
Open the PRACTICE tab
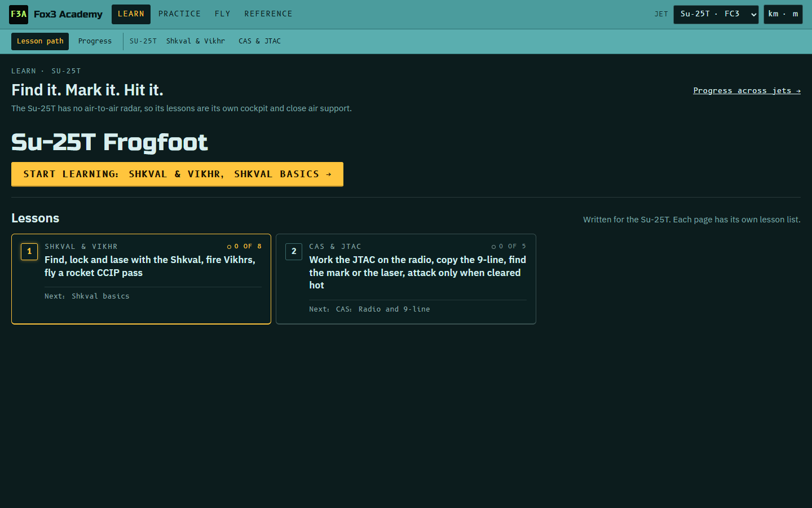click(x=179, y=14)
